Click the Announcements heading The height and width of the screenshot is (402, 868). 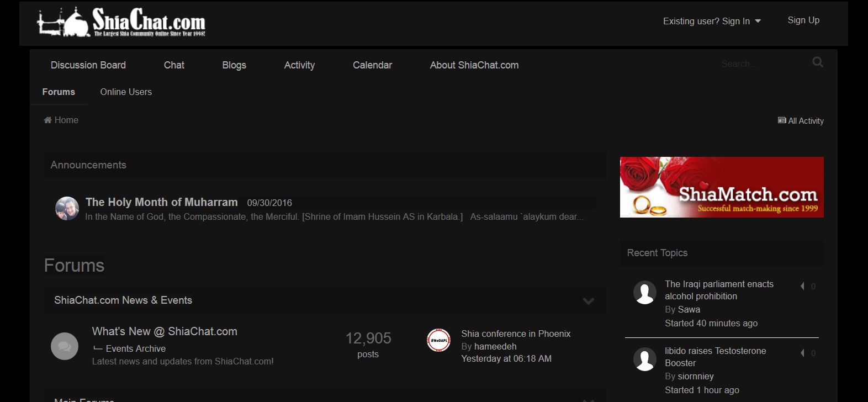pyautogui.click(x=88, y=165)
